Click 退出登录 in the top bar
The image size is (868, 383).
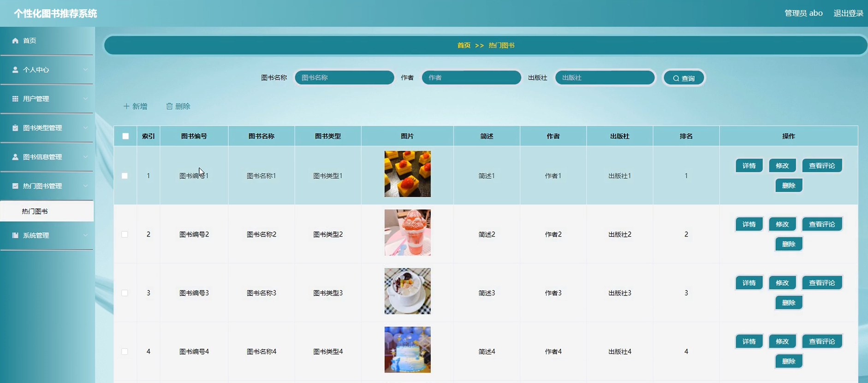tap(848, 13)
